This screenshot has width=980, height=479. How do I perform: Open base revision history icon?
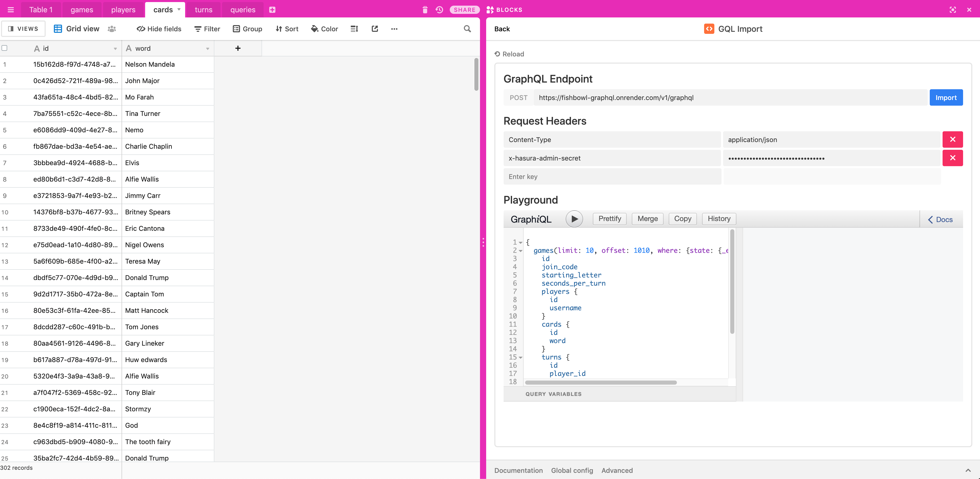click(439, 10)
